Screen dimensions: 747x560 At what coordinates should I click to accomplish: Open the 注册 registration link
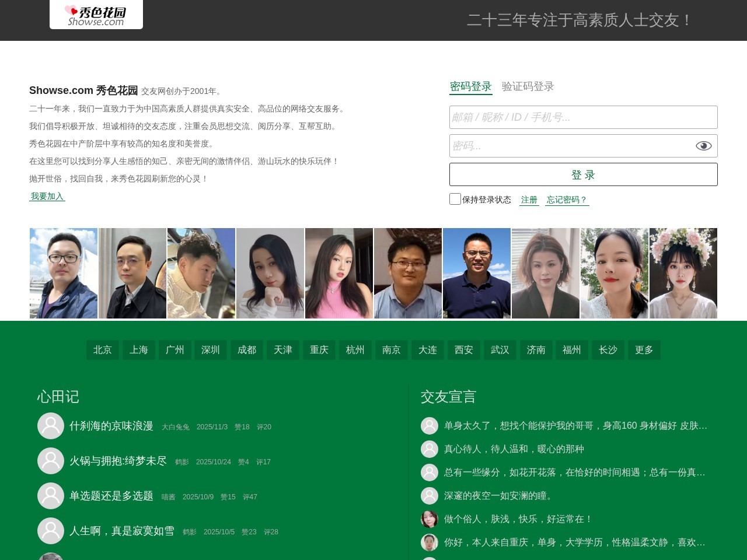point(529,199)
